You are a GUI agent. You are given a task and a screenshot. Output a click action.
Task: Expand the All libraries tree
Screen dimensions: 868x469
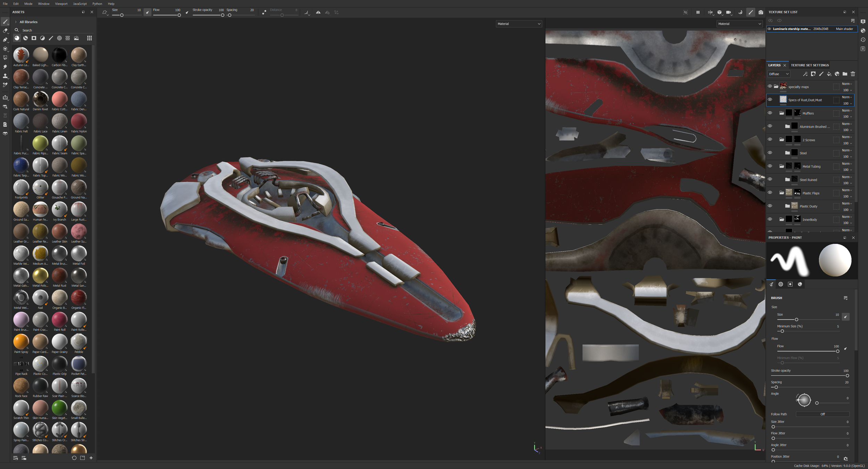16,22
